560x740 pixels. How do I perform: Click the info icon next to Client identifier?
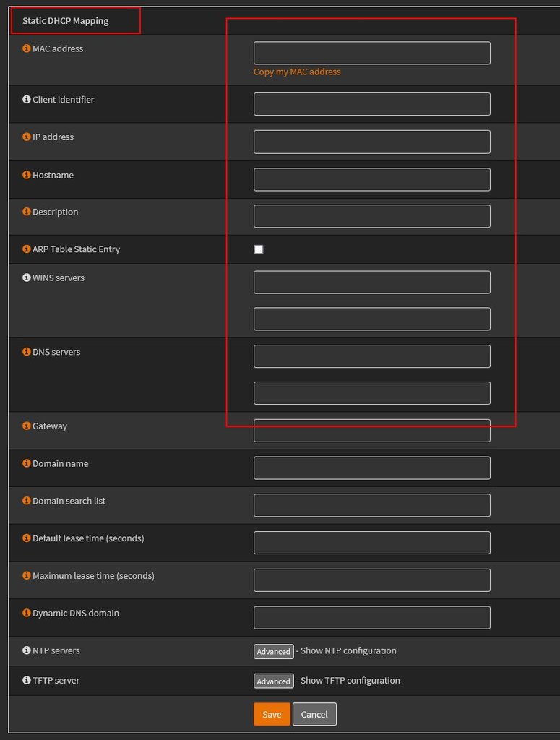[x=27, y=99]
